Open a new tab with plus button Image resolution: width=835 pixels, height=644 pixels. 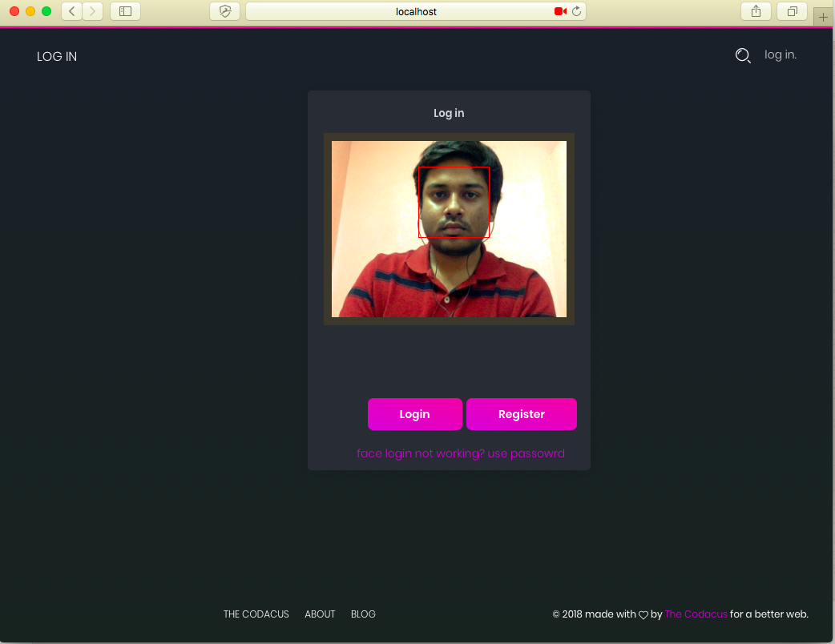tap(823, 17)
